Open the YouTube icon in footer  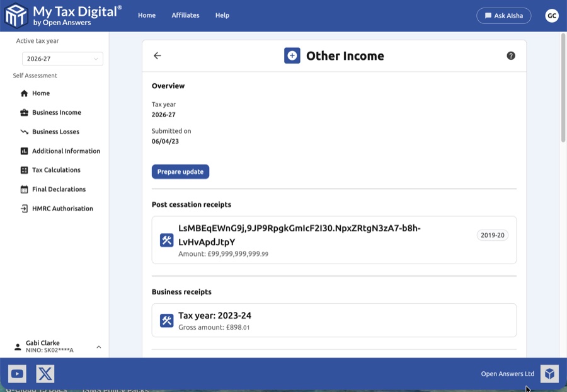click(17, 374)
